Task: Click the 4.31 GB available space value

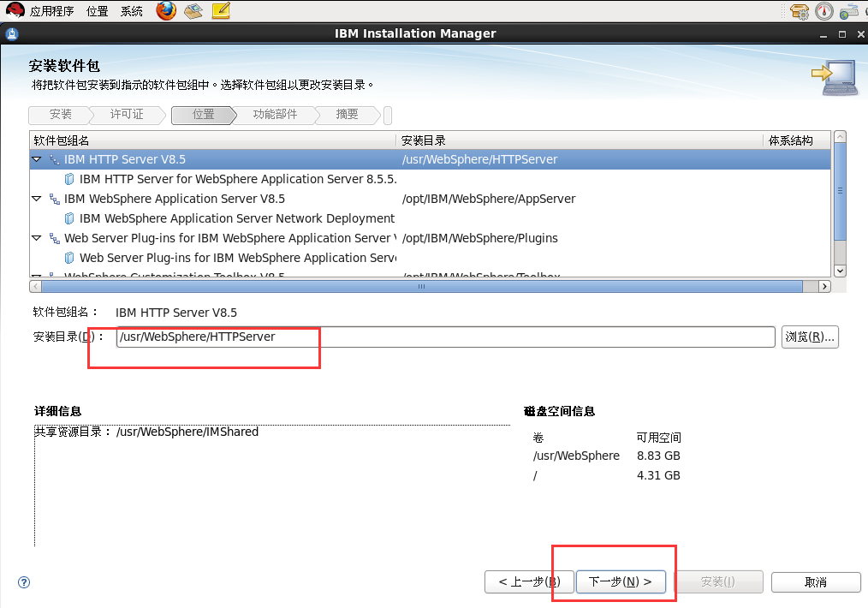Action: tap(658, 475)
